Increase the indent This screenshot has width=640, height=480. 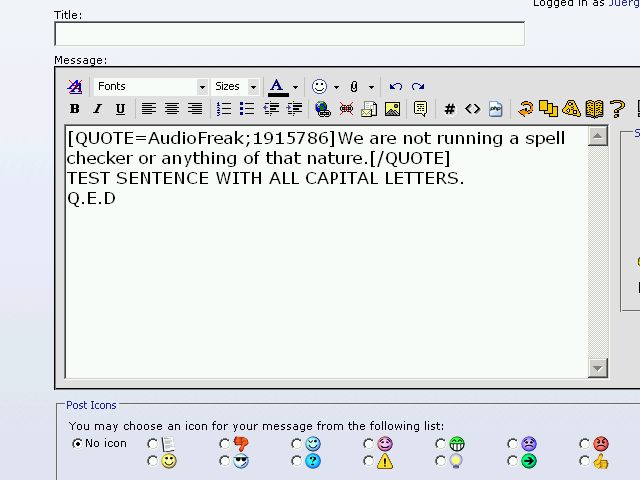[x=294, y=109]
